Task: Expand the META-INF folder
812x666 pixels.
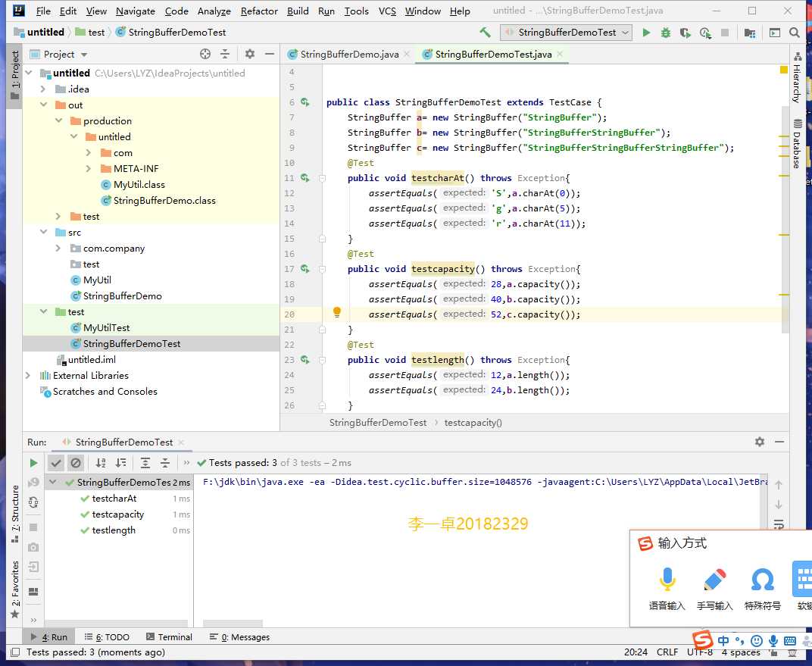Action: 89,168
